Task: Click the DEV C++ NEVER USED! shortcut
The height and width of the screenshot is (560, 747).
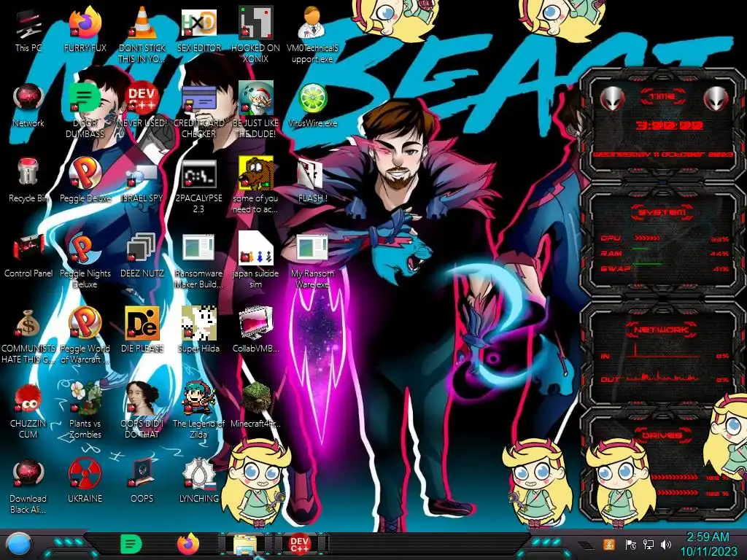Action: [x=142, y=99]
